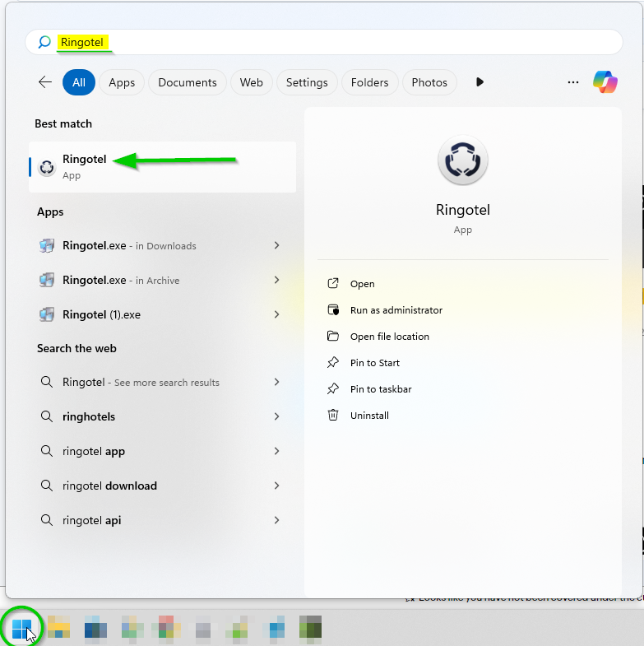Expand Ringotel.exe in Downloads chevron

pyautogui.click(x=276, y=245)
